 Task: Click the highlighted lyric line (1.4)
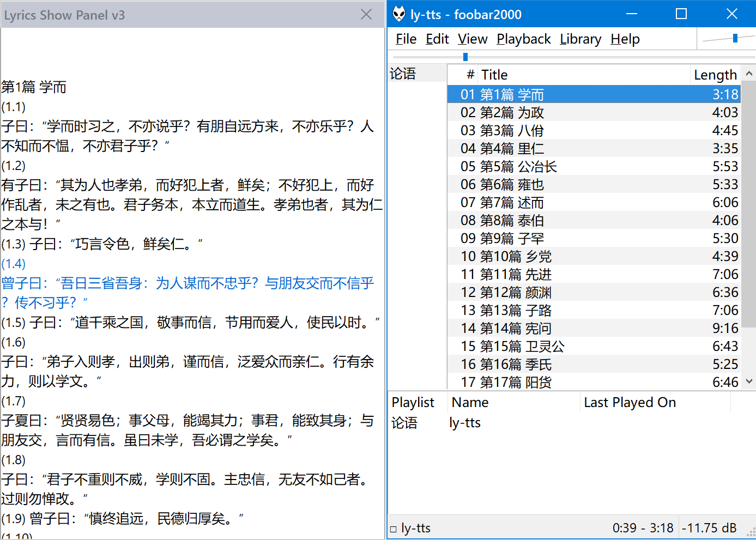[188, 283]
